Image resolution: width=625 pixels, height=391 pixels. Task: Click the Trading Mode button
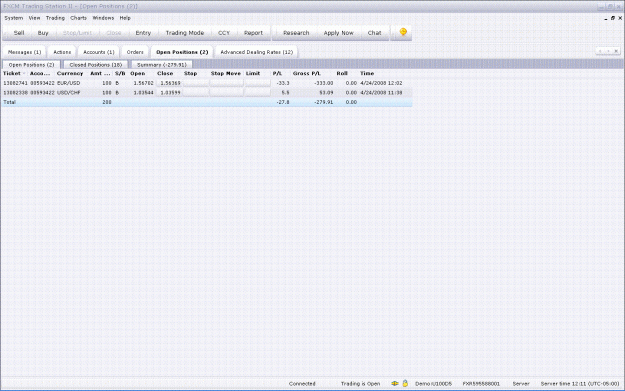pos(185,33)
